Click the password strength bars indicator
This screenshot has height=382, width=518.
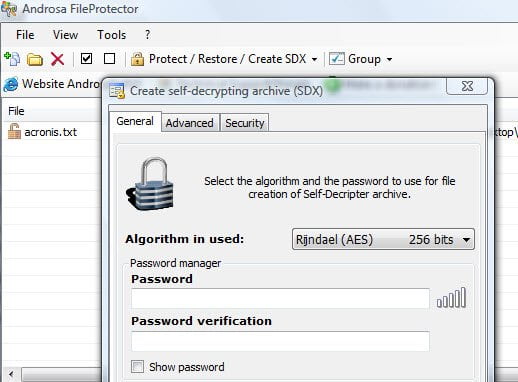point(451,298)
